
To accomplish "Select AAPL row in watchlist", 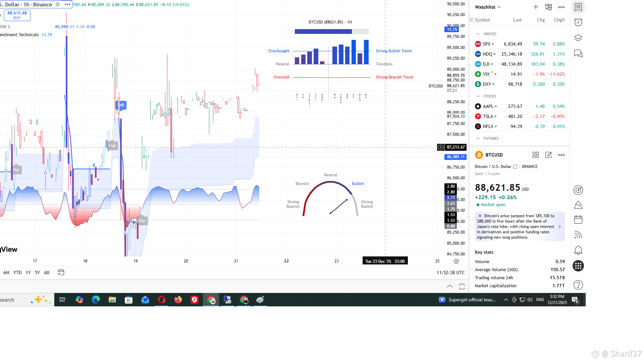I will (x=520, y=106).
